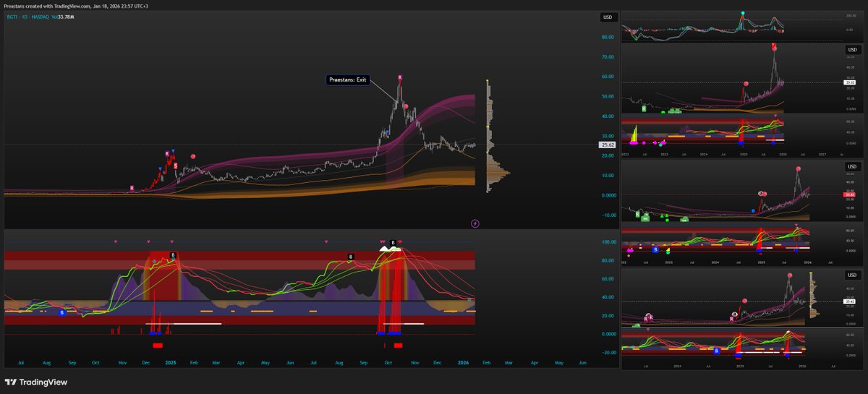Click 50.00 on the main price scale
Screen dimensions: 868x394
pos(607,96)
